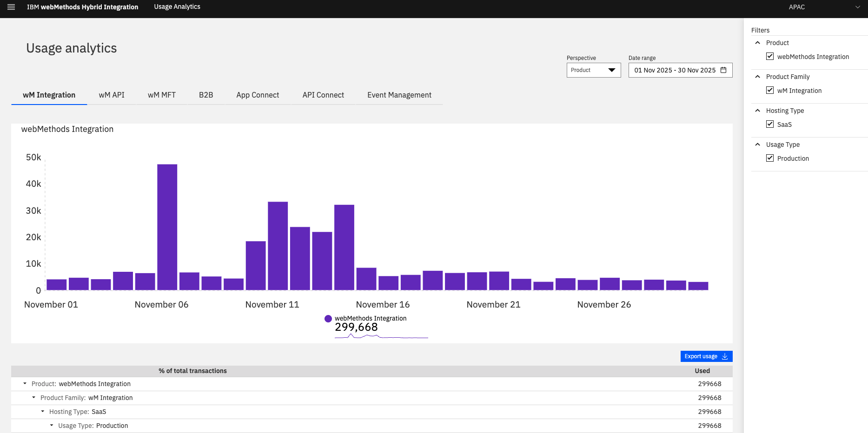Viewport: 868px width, 433px height.
Task: Switch to the wM API tab
Action: tap(112, 95)
